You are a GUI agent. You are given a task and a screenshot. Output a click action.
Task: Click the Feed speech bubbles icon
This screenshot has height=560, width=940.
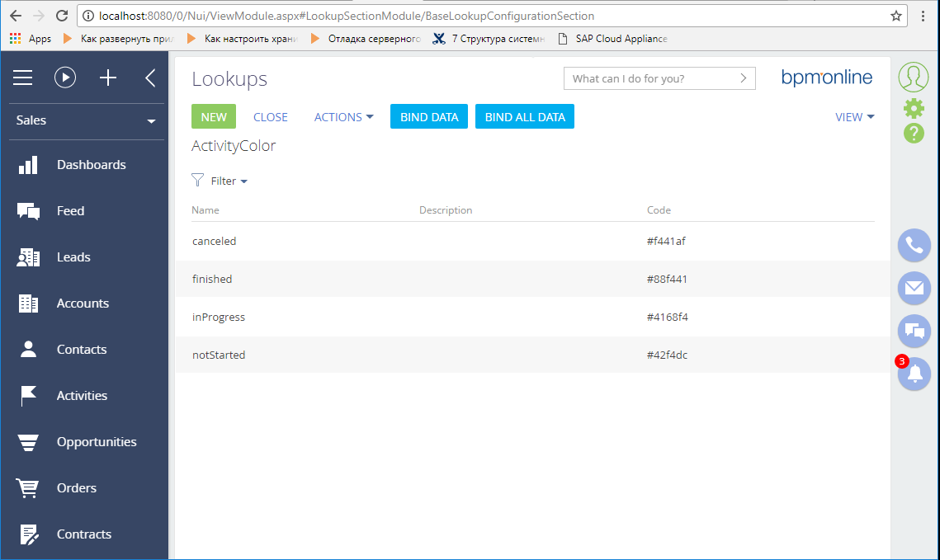(28, 211)
